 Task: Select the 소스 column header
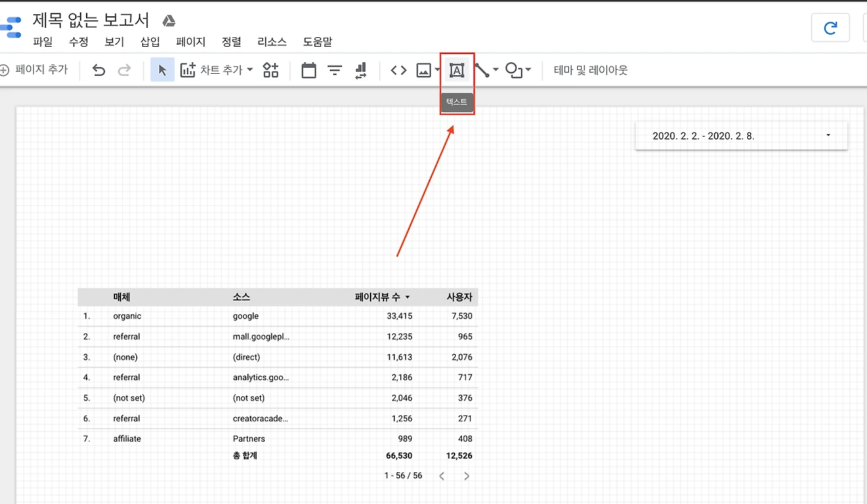pyautogui.click(x=241, y=297)
